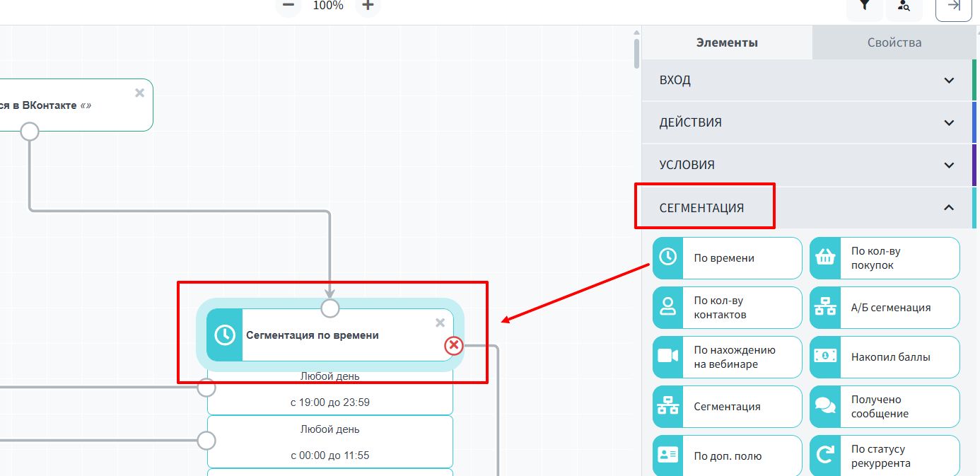The width and height of the screenshot is (980, 476).
Task: Pick the Накопил баллы element
Action: (x=885, y=357)
